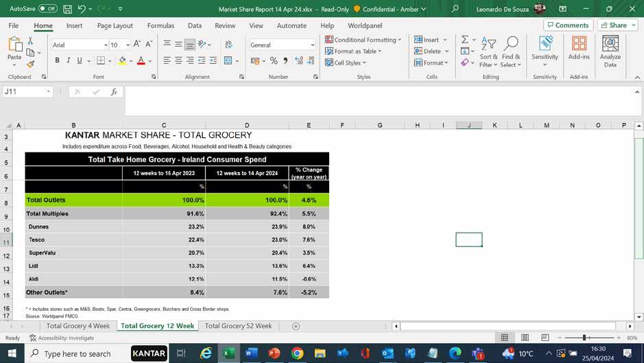Click the Insert Function fx icon

[x=114, y=92]
